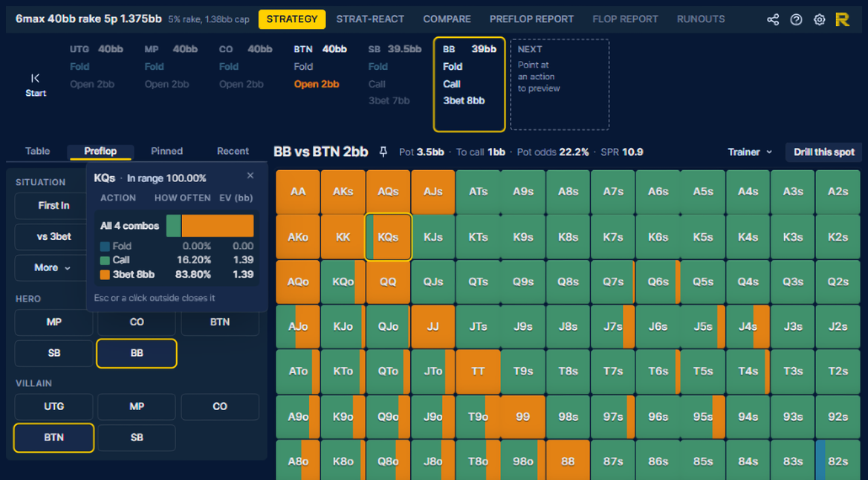Select SB as villain position

tap(137, 438)
